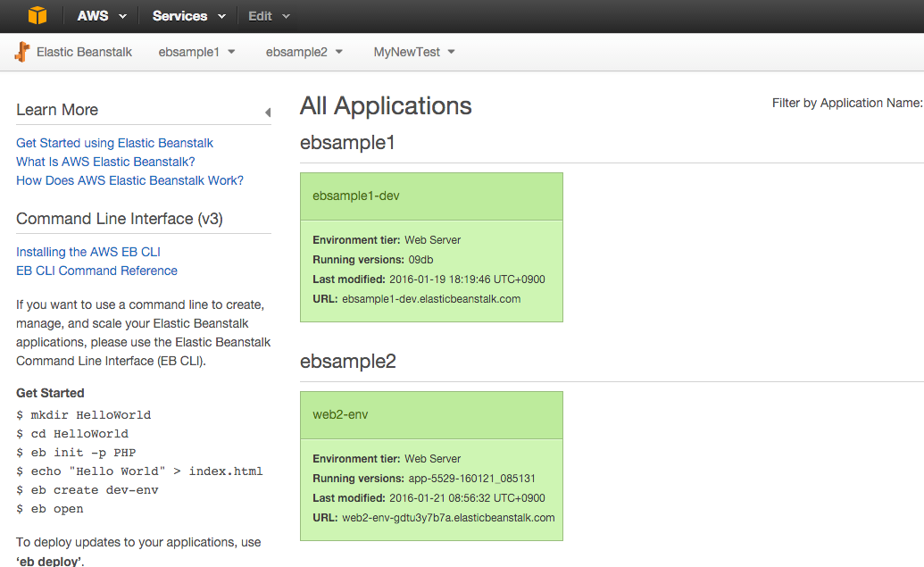Open the MyNewTest application dropdown

[x=414, y=52]
